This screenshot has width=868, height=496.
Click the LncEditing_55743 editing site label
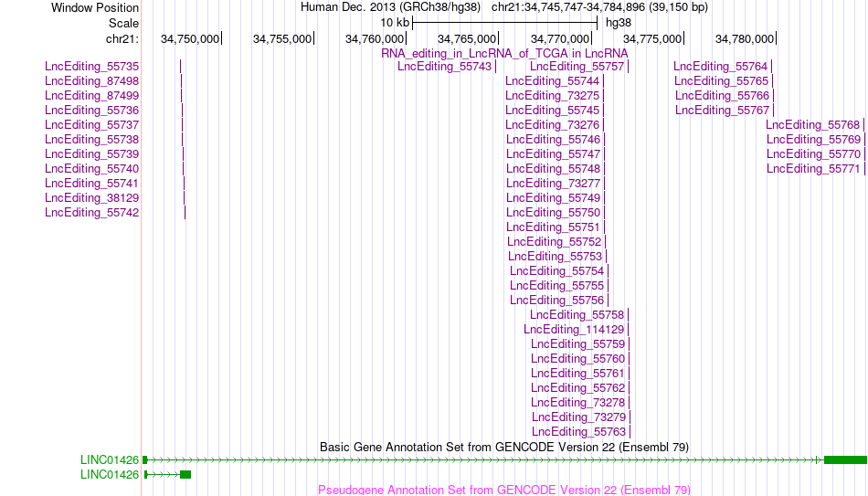(445, 67)
